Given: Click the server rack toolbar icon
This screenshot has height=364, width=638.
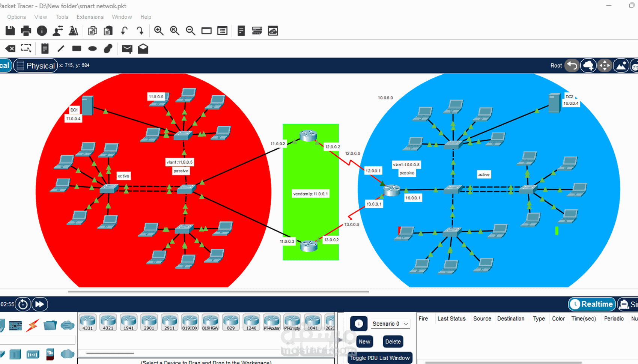Looking at the screenshot, I should (257, 31).
